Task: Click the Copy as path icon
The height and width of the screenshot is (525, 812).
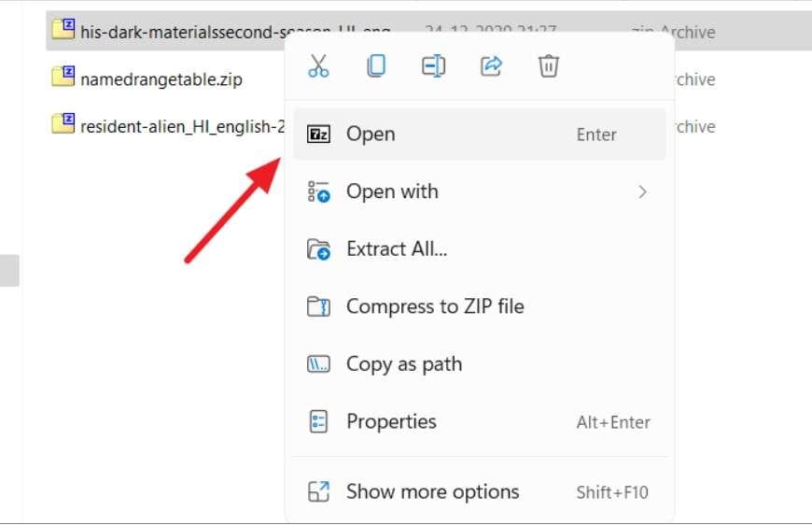Action: [x=318, y=364]
